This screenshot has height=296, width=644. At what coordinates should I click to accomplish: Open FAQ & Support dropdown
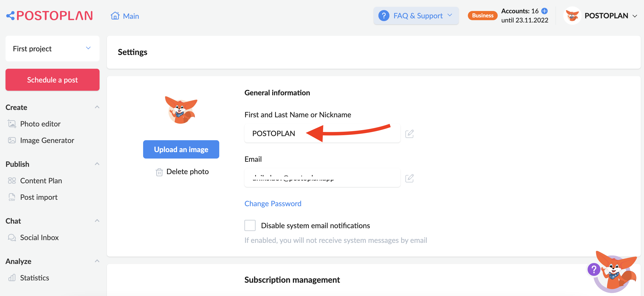pyautogui.click(x=416, y=16)
